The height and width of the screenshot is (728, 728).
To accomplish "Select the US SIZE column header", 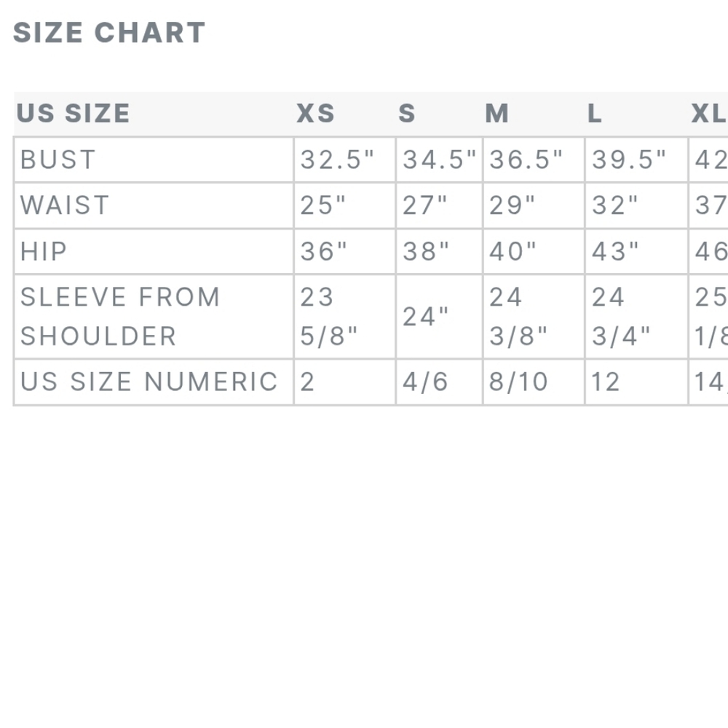I will [73, 114].
